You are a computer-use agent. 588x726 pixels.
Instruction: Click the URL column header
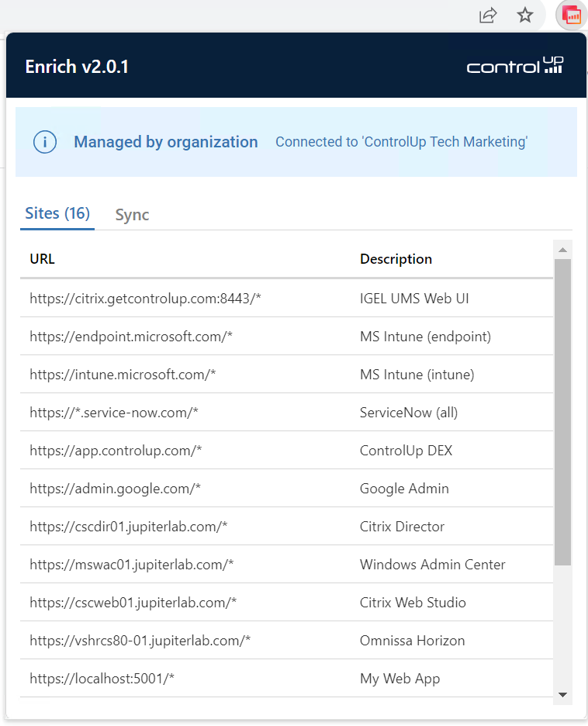42,259
